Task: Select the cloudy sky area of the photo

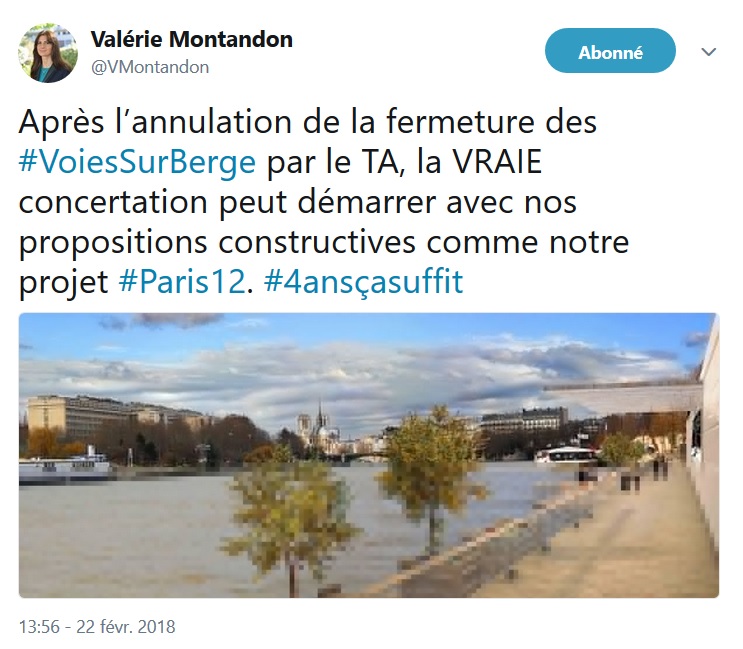Action: (360, 360)
